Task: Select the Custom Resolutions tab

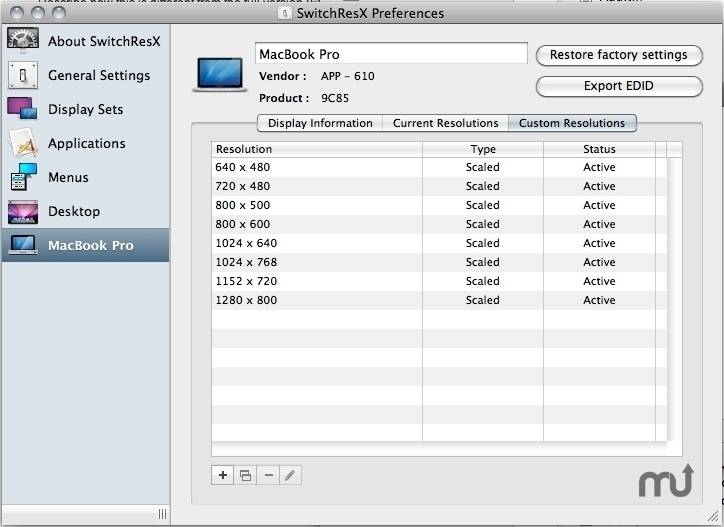Action: 572,123
